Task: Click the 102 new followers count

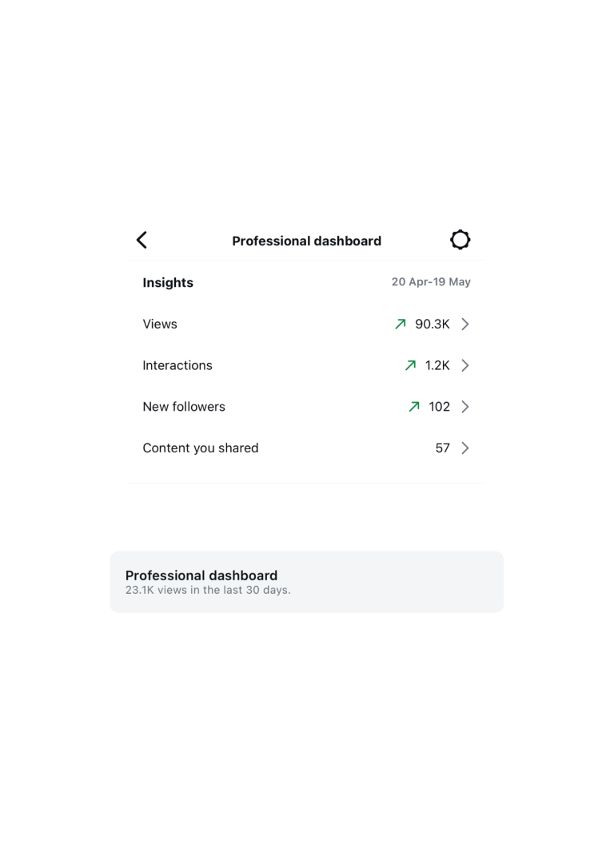Action: click(x=439, y=407)
